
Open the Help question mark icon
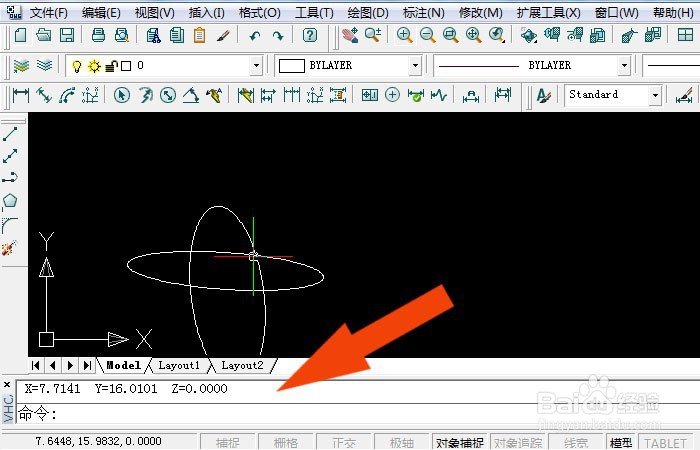[310, 35]
